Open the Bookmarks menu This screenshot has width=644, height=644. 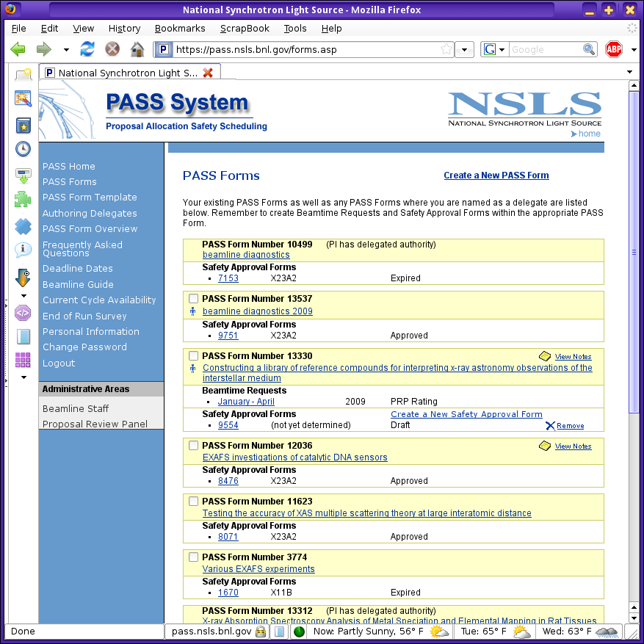tap(180, 29)
